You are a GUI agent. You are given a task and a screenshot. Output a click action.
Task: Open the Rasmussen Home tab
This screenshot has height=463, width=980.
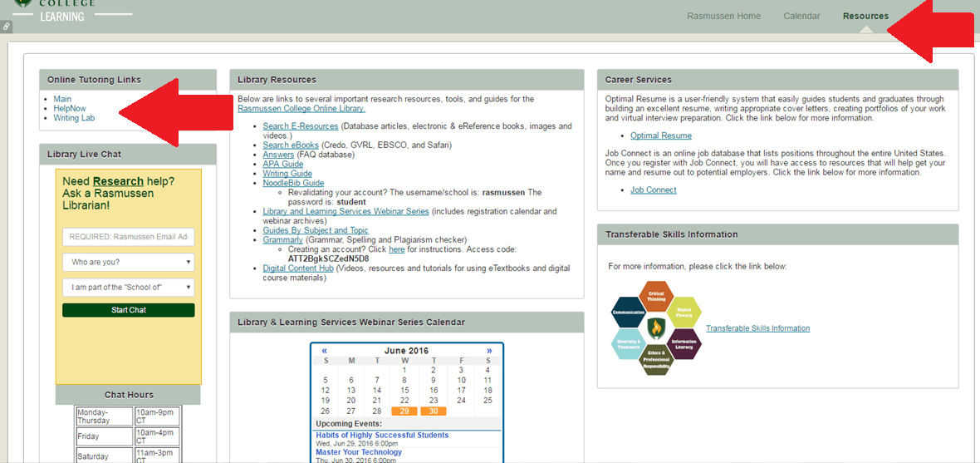pos(723,17)
